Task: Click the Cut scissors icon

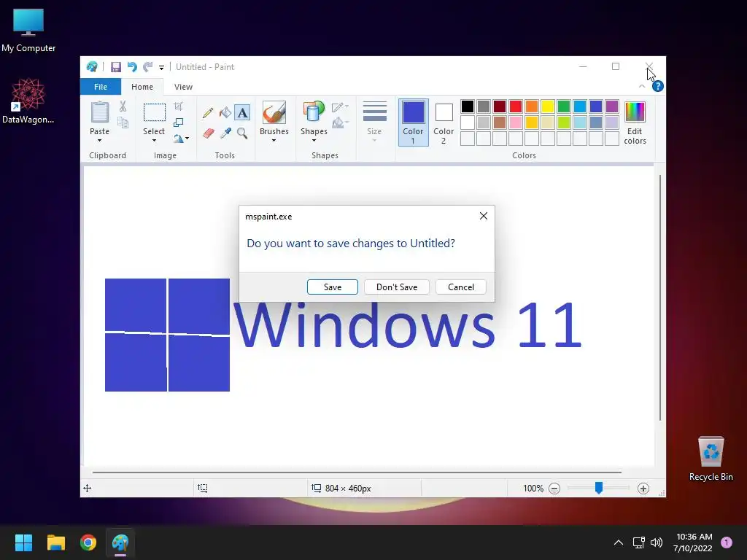Action: pos(123,106)
